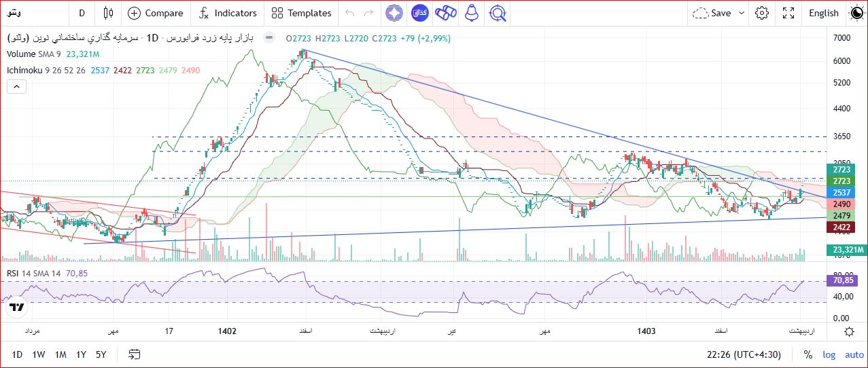Open the English language menu
Image resolution: width=868 pixels, height=368 pixels.
[824, 13]
